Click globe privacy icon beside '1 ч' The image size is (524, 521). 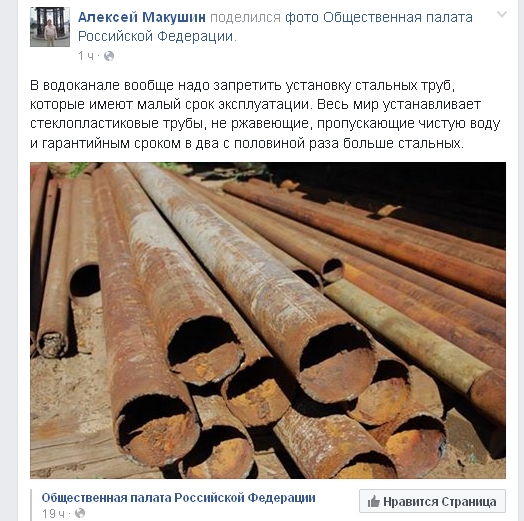[x=109, y=56]
